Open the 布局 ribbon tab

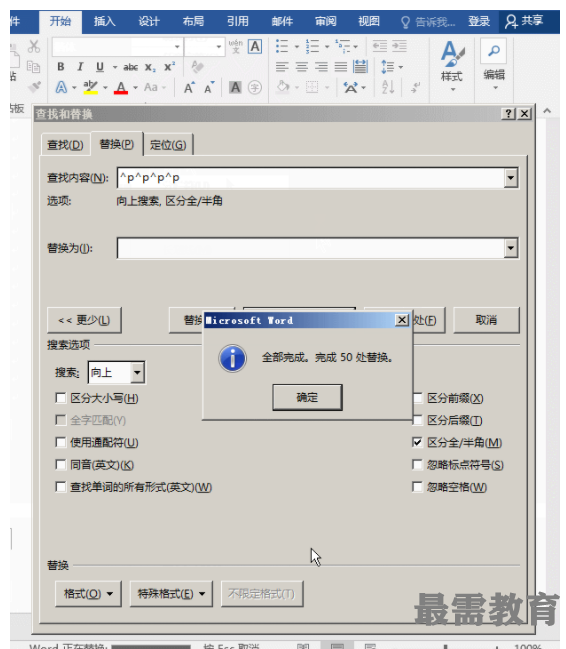click(193, 21)
